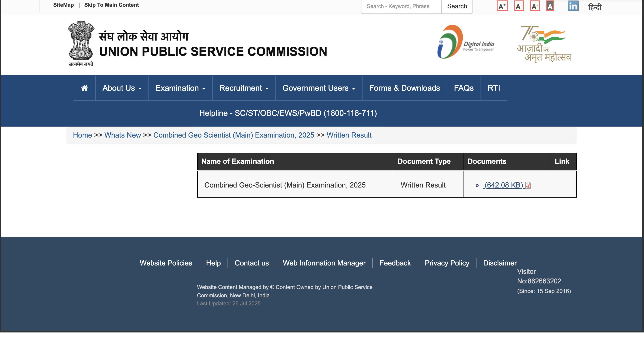Open the RTI menu item
The height and width of the screenshot is (358, 644).
(x=494, y=88)
